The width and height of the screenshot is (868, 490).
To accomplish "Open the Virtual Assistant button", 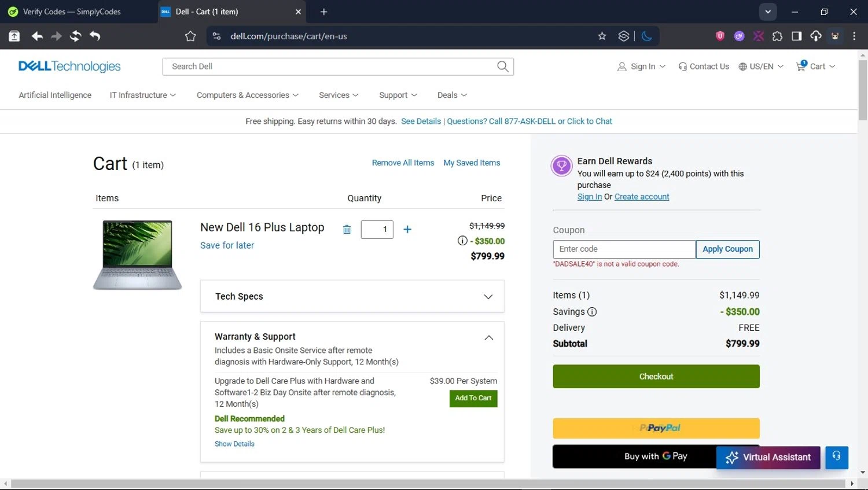I will coord(768,457).
